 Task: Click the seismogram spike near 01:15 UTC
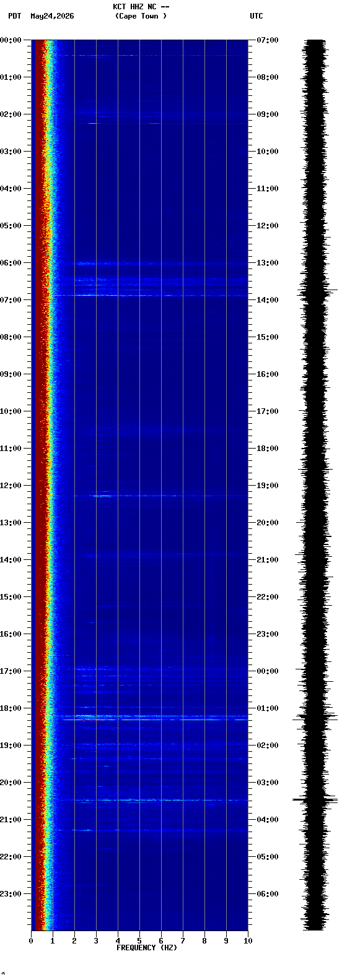(315, 718)
